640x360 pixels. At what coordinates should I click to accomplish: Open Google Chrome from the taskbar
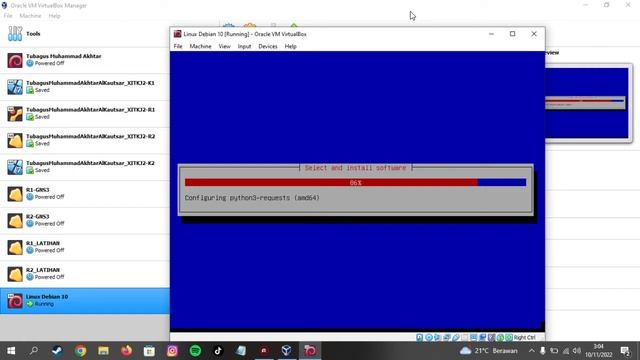pos(80,351)
